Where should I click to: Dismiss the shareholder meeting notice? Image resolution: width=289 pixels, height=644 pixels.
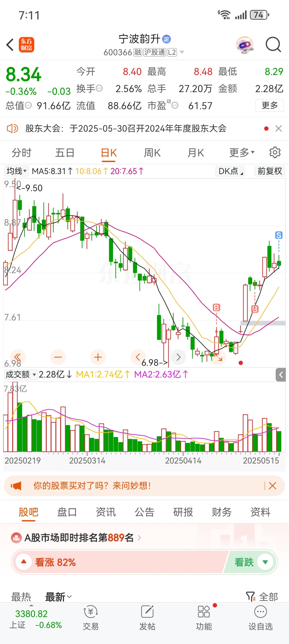click(x=279, y=128)
